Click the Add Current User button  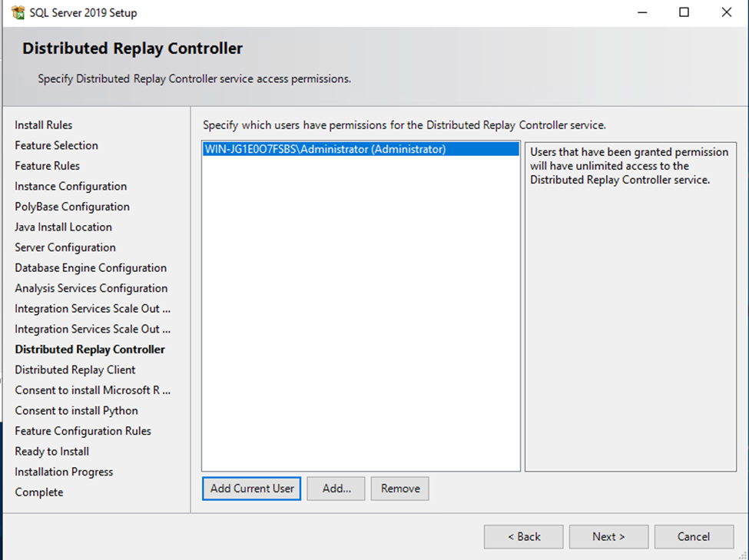click(x=251, y=489)
